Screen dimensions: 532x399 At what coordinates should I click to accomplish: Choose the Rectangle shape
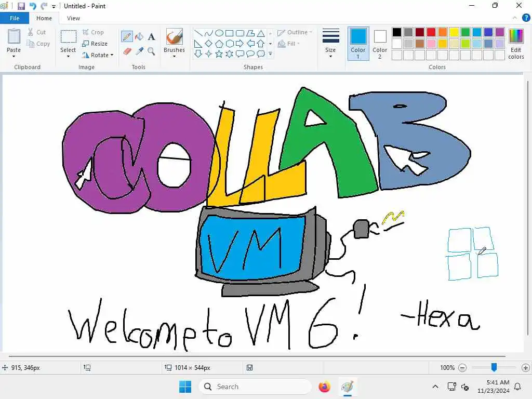pos(229,33)
